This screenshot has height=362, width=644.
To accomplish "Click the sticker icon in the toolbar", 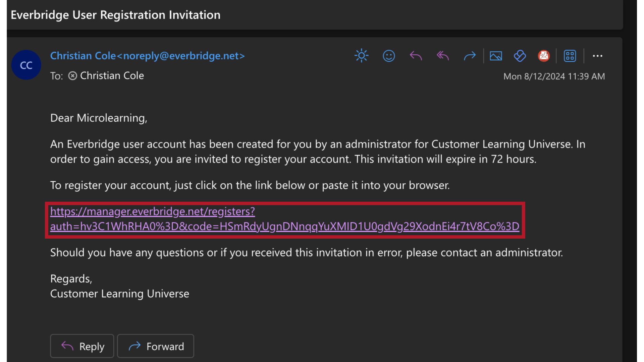I will (520, 56).
